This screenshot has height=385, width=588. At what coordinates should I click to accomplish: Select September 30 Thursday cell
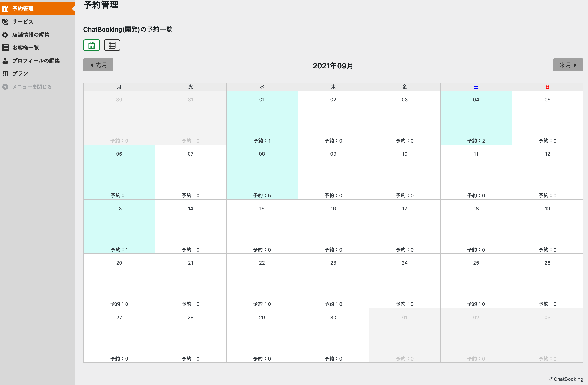333,335
